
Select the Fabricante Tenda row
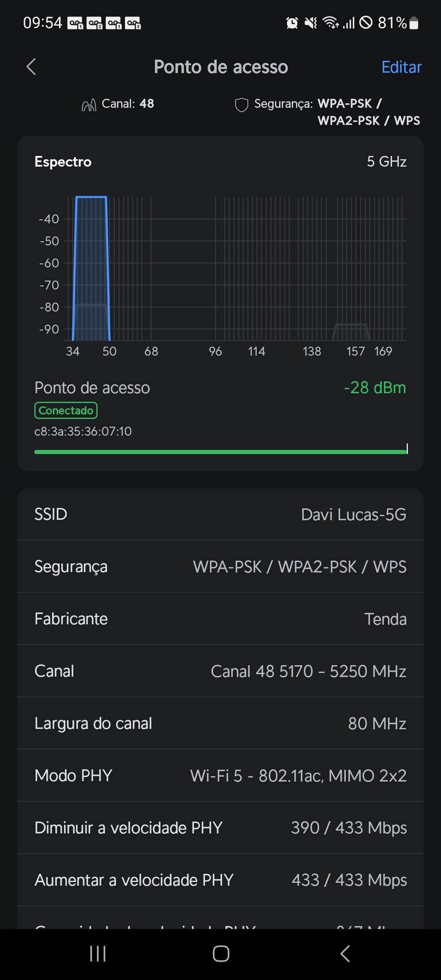coord(220,619)
